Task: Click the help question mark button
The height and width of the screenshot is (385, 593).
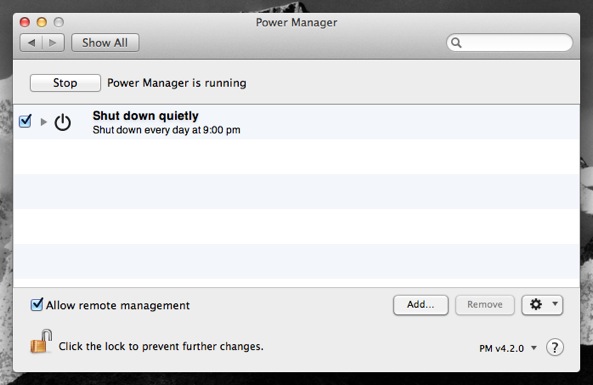Action: pos(555,347)
